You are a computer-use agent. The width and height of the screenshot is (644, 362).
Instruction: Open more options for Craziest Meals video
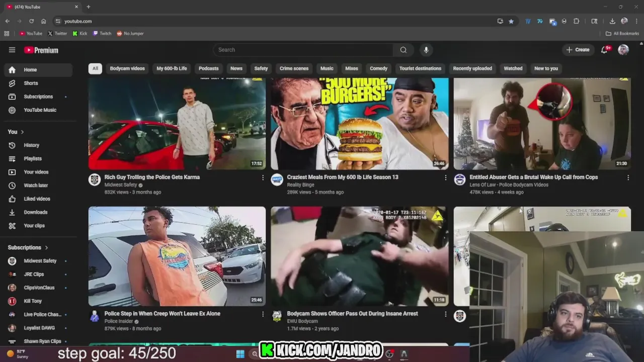tap(445, 177)
